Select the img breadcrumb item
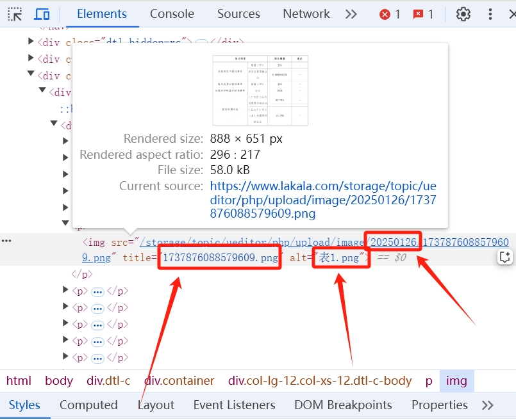 click(x=456, y=380)
